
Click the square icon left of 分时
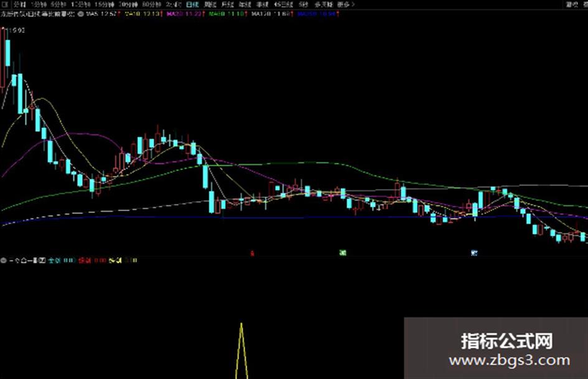5,4
